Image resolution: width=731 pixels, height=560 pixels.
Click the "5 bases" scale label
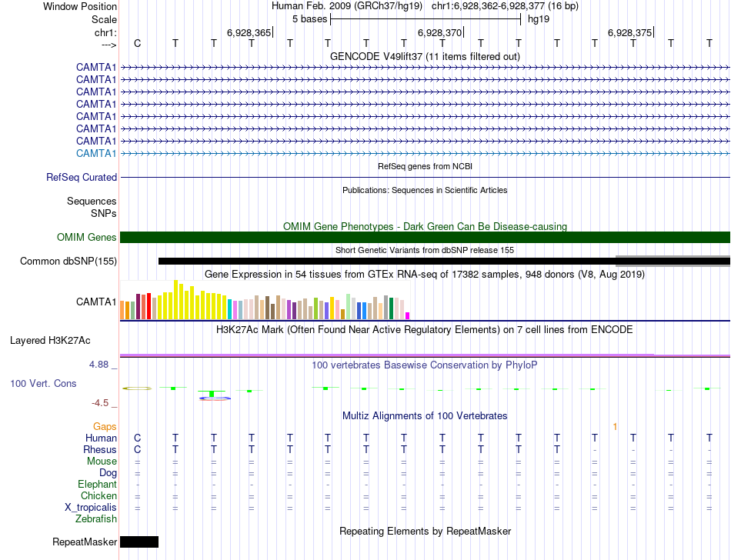pyautogui.click(x=309, y=19)
